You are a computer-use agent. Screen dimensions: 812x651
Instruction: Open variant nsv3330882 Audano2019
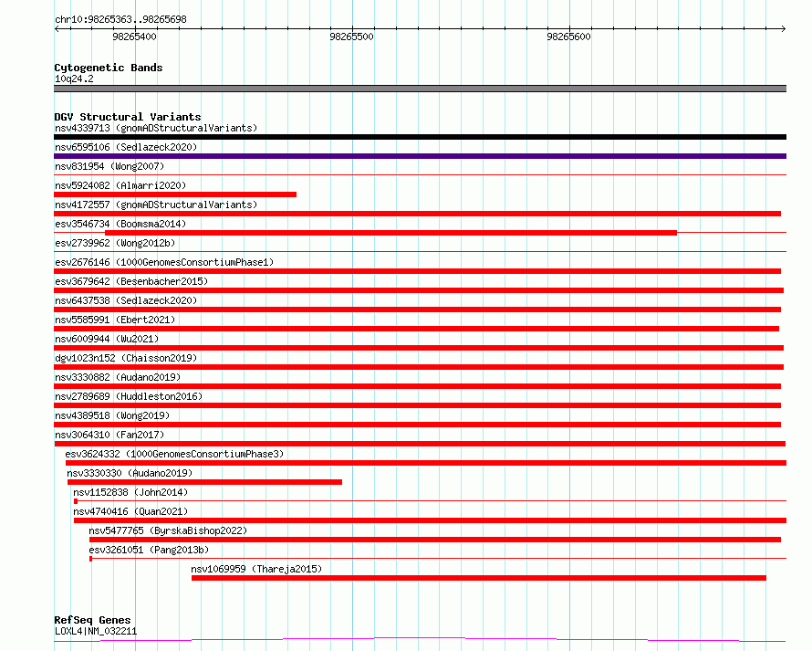tap(118, 377)
